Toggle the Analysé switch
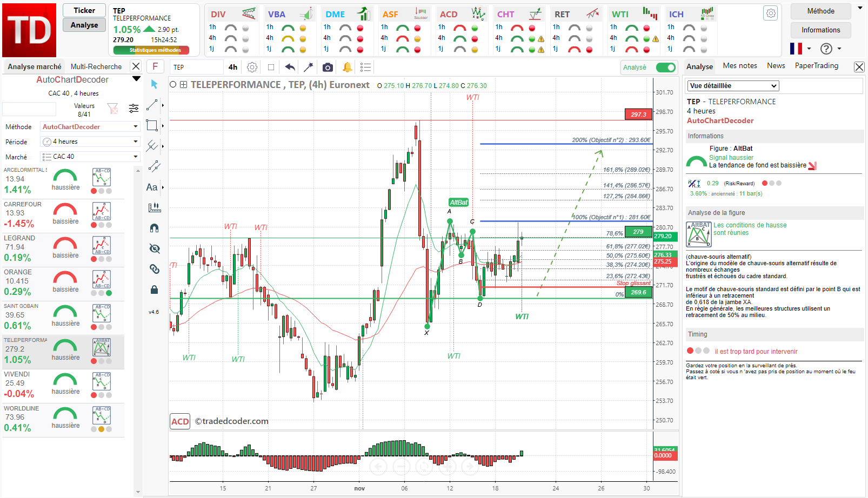 665,67
